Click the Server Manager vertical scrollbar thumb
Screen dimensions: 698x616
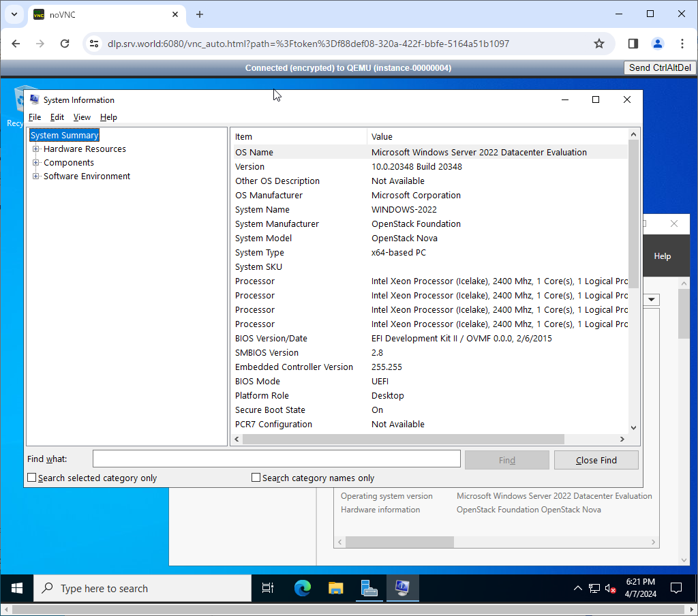click(684, 313)
